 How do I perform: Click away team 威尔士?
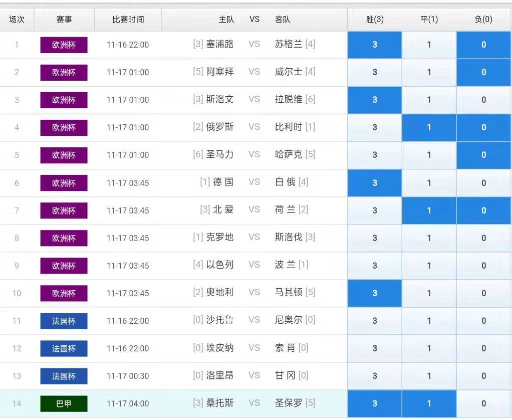click(x=289, y=72)
